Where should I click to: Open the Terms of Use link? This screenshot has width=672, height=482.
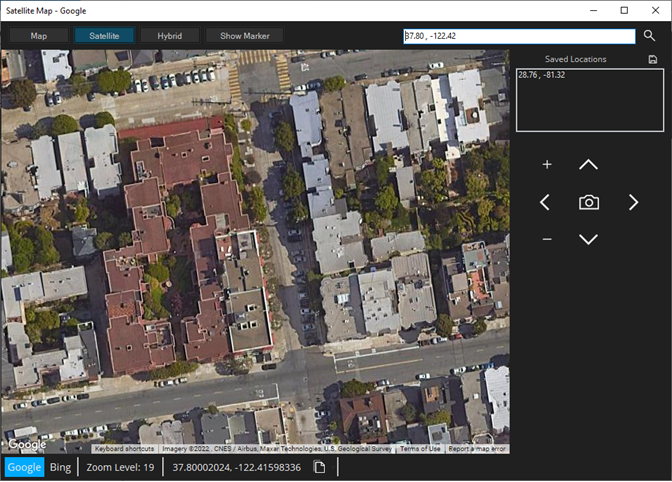[420, 449]
